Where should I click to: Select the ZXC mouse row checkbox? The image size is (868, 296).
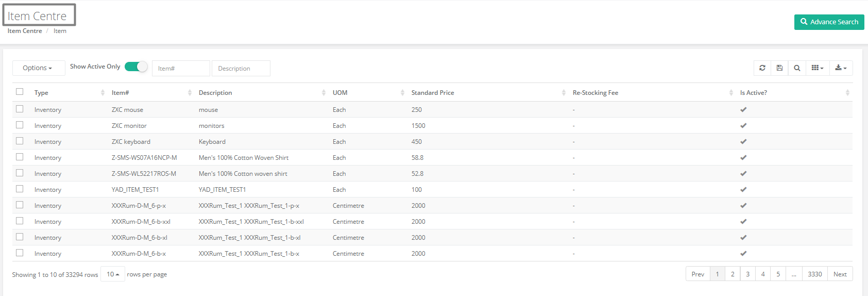tap(20, 109)
